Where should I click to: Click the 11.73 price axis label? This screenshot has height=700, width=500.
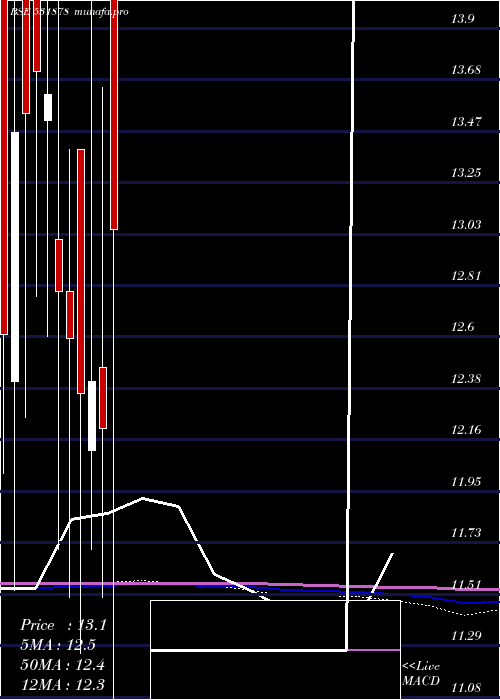[x=466, y=533]
